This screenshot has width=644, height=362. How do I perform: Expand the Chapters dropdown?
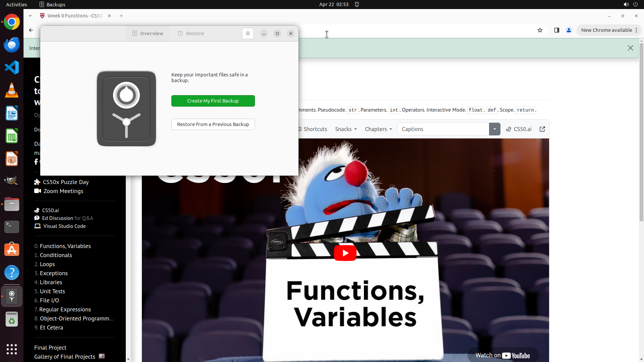378,129
